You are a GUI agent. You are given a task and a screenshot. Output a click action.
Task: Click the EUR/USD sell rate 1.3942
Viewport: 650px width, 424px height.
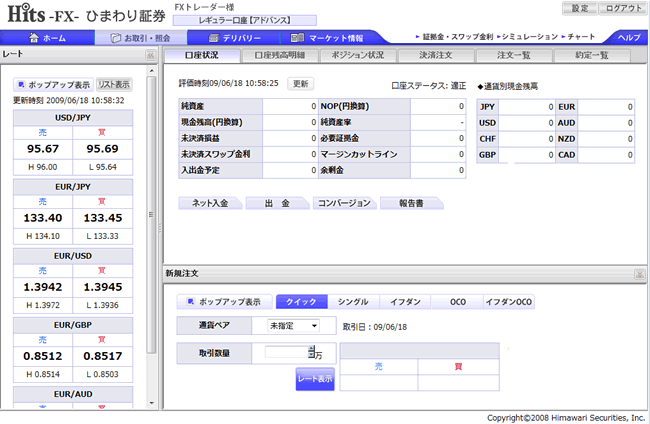coord(43,287)
